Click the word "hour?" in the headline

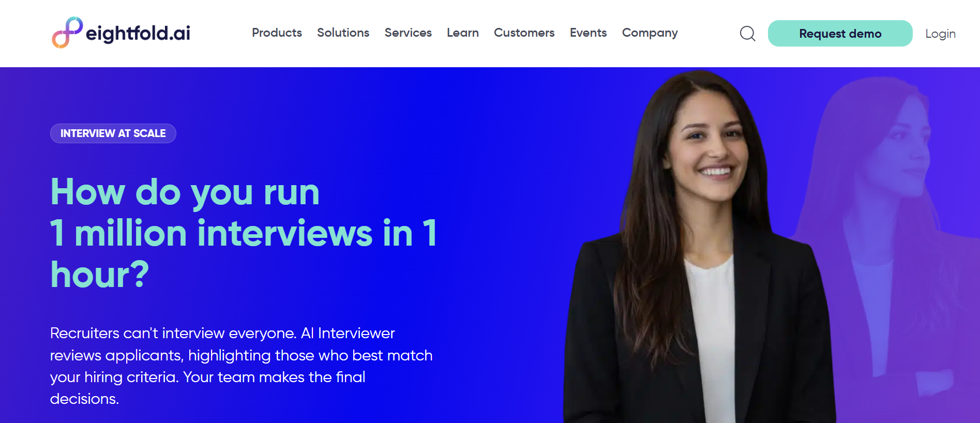[99, 275]
